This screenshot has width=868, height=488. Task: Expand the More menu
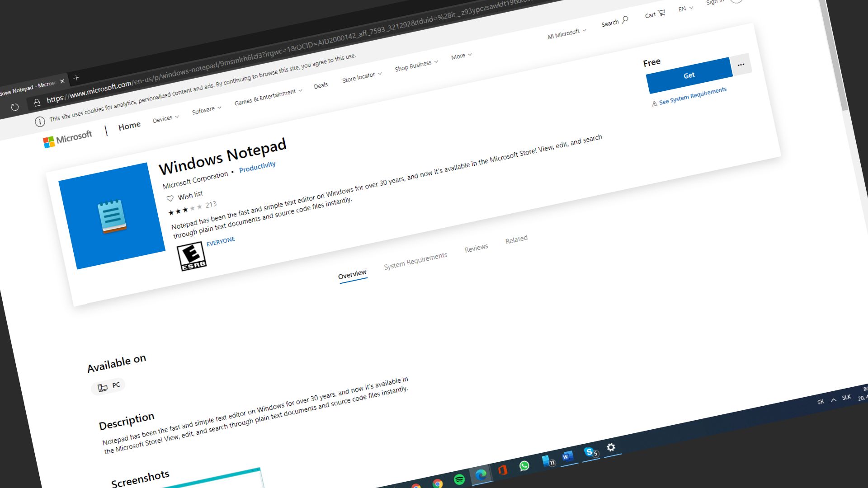pyautogui.click(x=461, y=56)
